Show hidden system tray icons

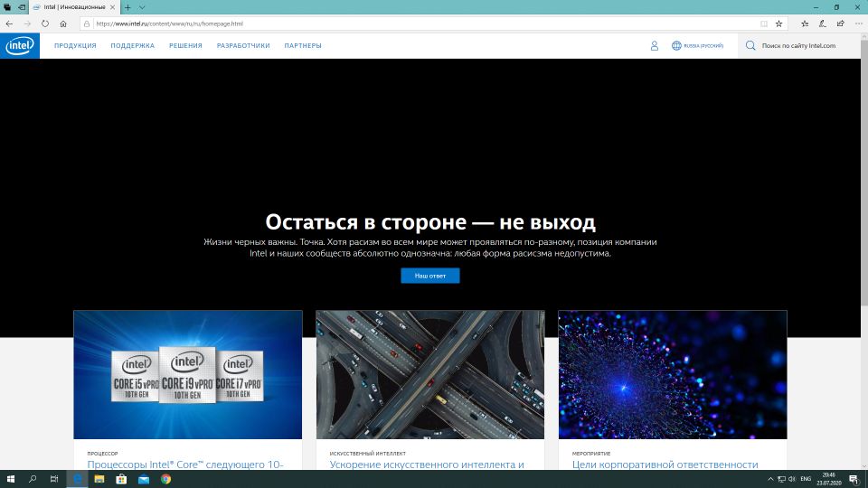770,479
